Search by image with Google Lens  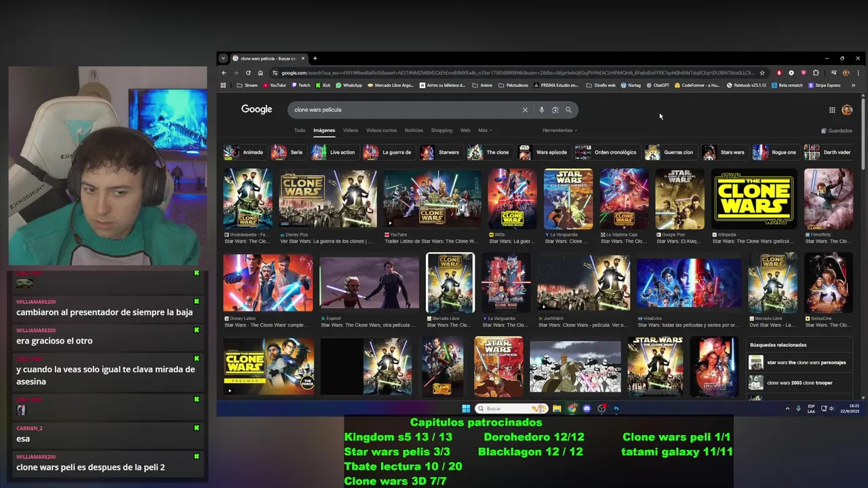(x=555, y=110)
